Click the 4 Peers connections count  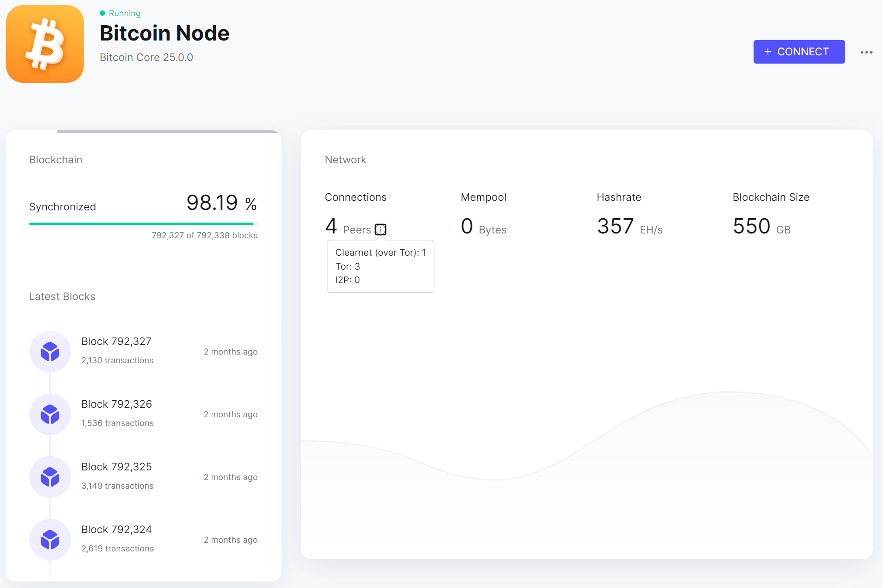(347, 226)
